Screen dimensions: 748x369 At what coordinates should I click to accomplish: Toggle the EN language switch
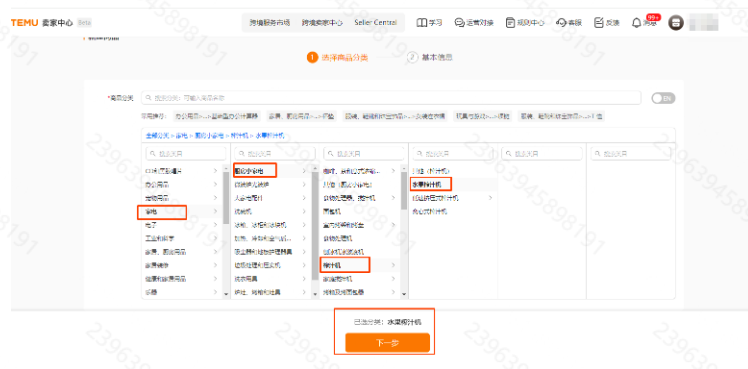(664, 98)
